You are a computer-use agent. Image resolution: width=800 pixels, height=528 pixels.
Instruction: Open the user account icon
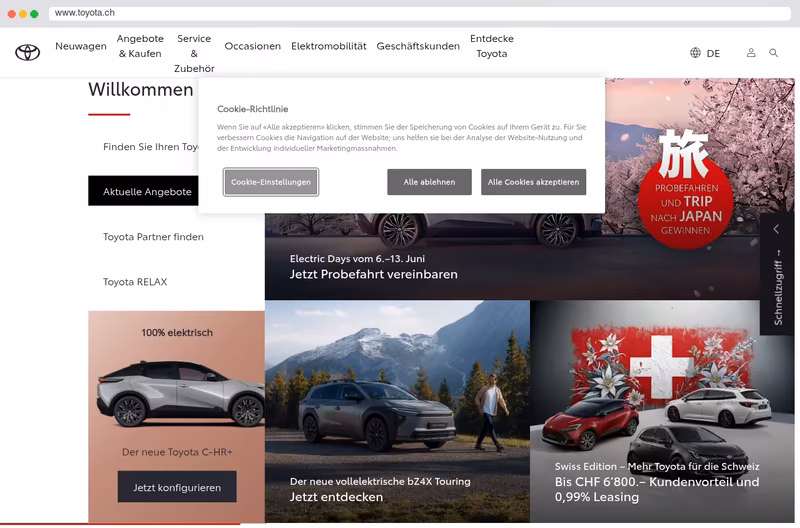point(751,53)
